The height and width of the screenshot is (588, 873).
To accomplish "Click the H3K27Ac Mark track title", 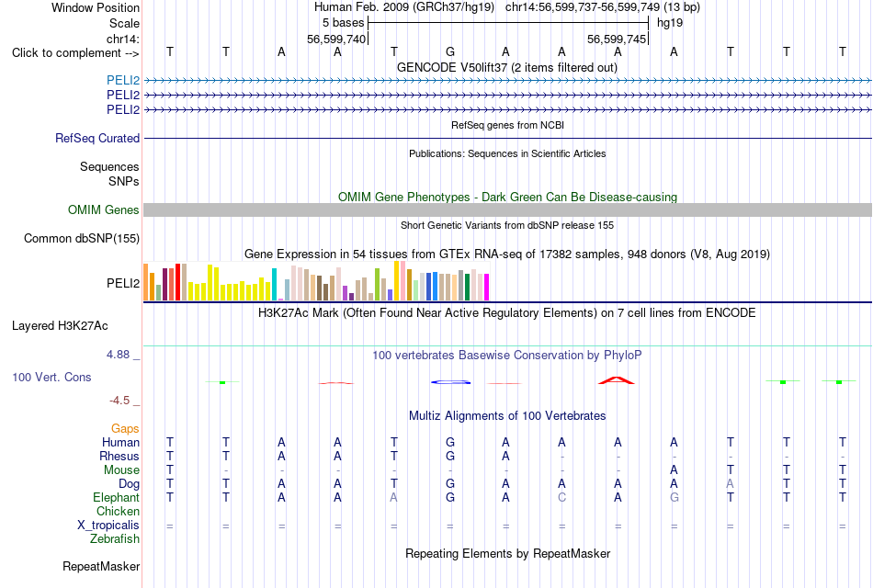I will click(x=507, y=313).
